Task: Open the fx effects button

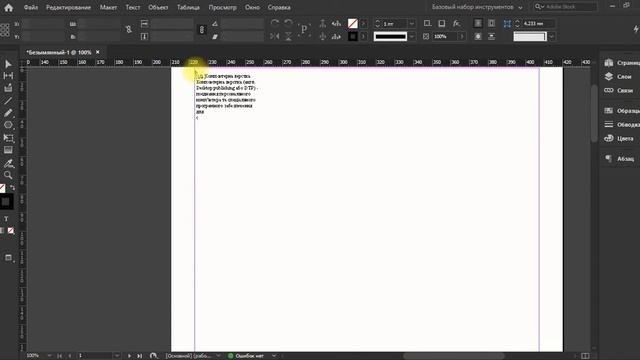Action: pyautogui.click(x=456, y=23)
